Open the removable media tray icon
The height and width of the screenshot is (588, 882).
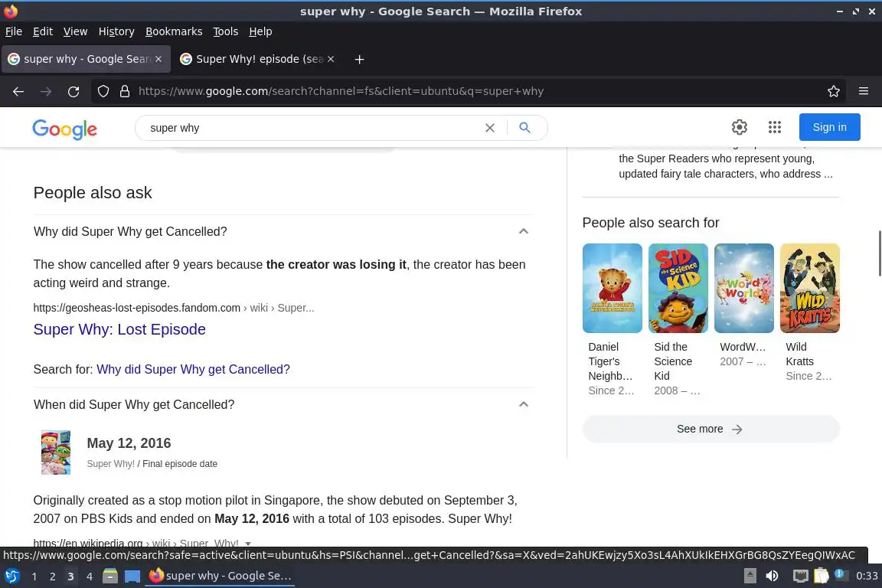point(750,576)
